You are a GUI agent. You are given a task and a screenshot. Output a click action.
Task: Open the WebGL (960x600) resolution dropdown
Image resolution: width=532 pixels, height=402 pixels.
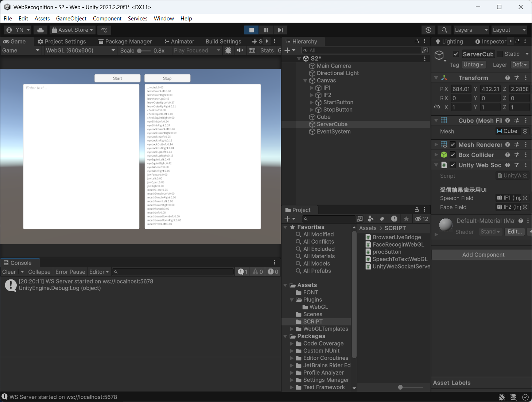80,50
